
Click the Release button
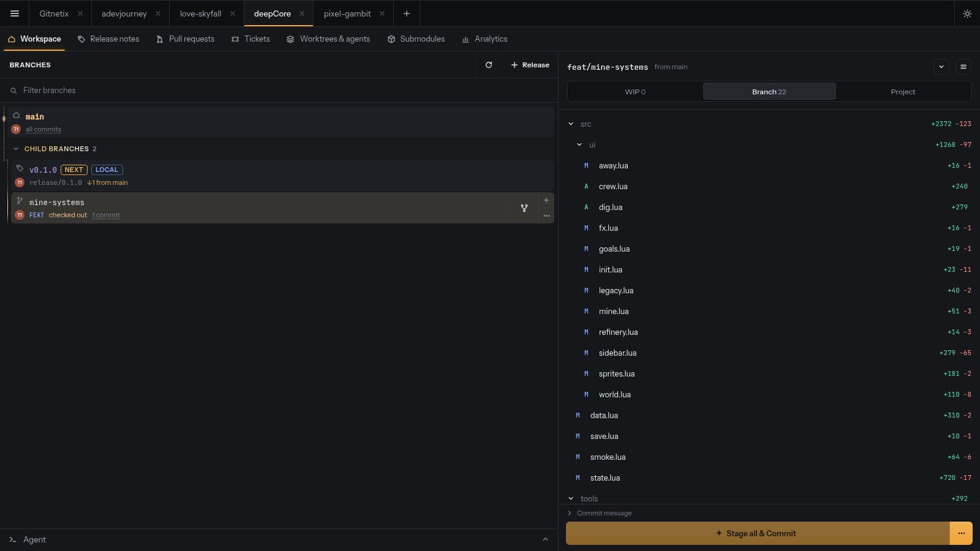[x=530, y=65]
